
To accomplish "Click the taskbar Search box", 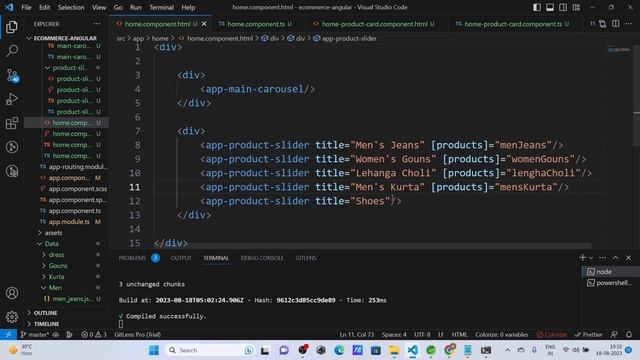I will pos(210,350).
